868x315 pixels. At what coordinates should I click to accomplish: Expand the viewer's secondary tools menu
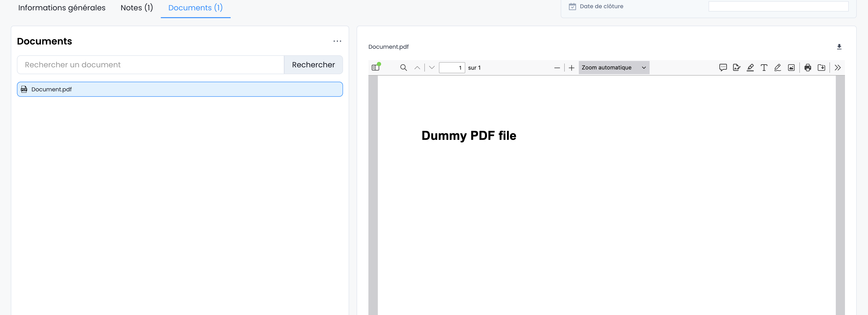(x=838, y=68)
